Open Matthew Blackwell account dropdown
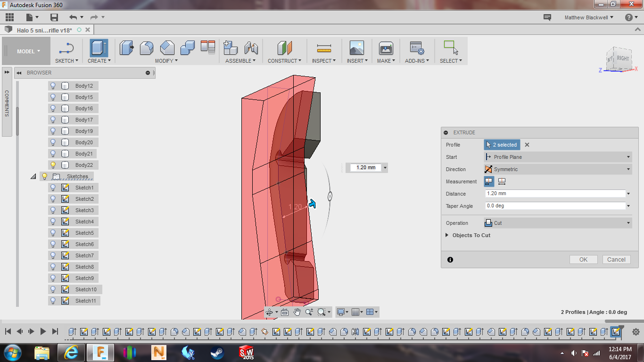Image resolution: width=644 pixels, height=362 pixels. (x=589, y=17)
